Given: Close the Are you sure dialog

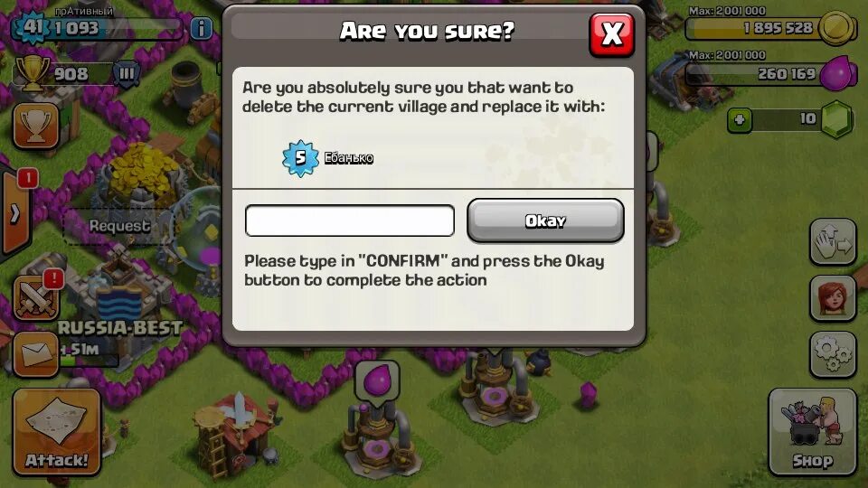Looking at the screenshot, I should click(x=612, y=34).
